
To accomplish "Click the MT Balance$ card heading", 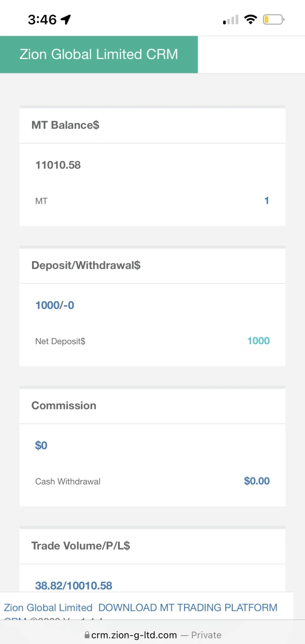I will point(65,125).
